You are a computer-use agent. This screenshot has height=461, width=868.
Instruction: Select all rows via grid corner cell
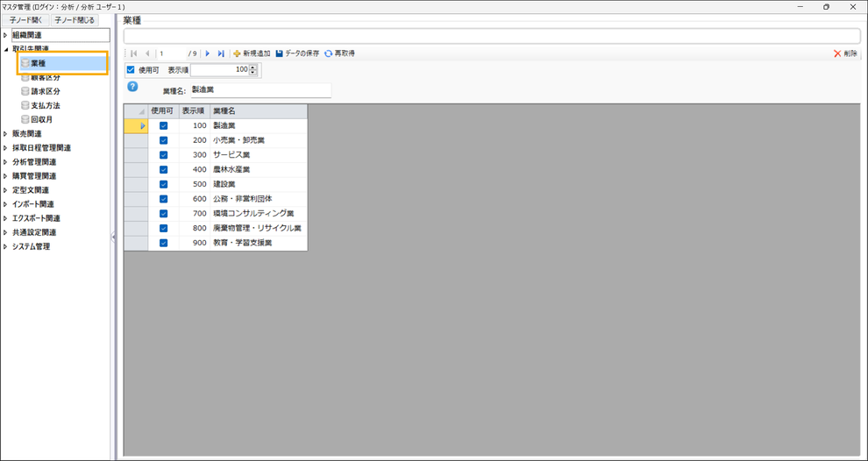click(x=136, y=111)
